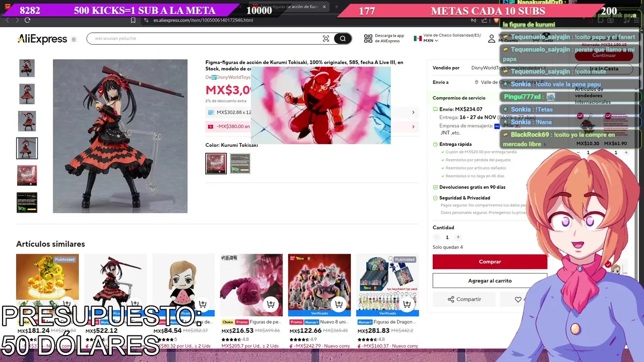Click the main Kurumi figure image
644x362 pixels.
[x=120, y=136]
